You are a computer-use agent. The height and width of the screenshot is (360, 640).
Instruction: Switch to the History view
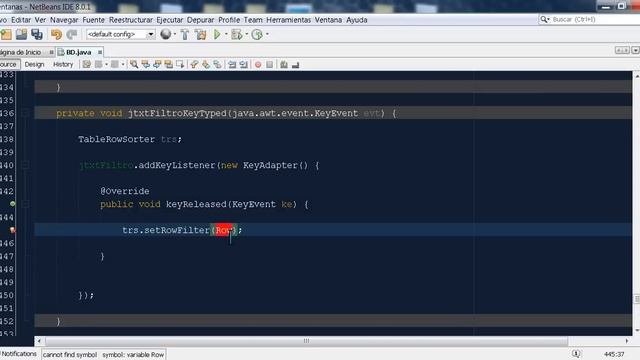63,64
